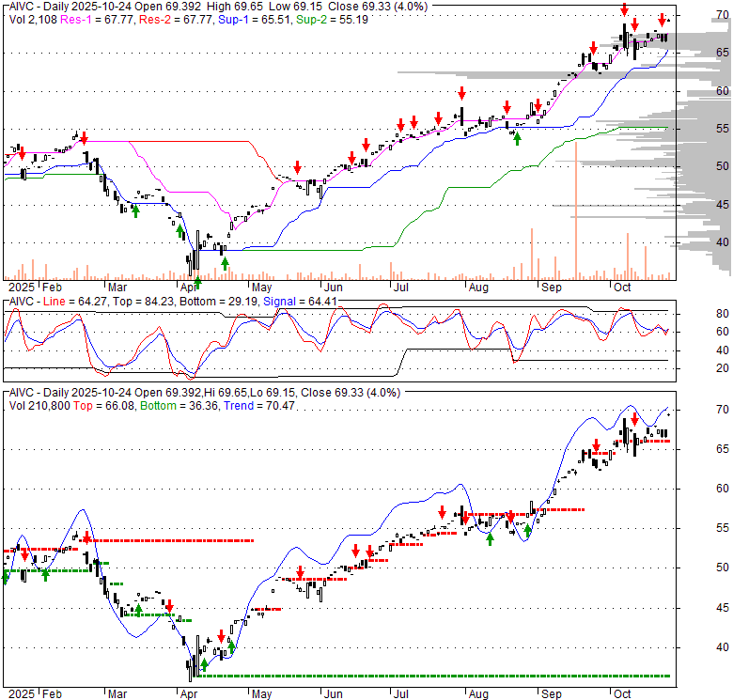The image size is (733, 700).
Task: Click the red down arrow in February on bottom chart
Action: click(86, 537)
